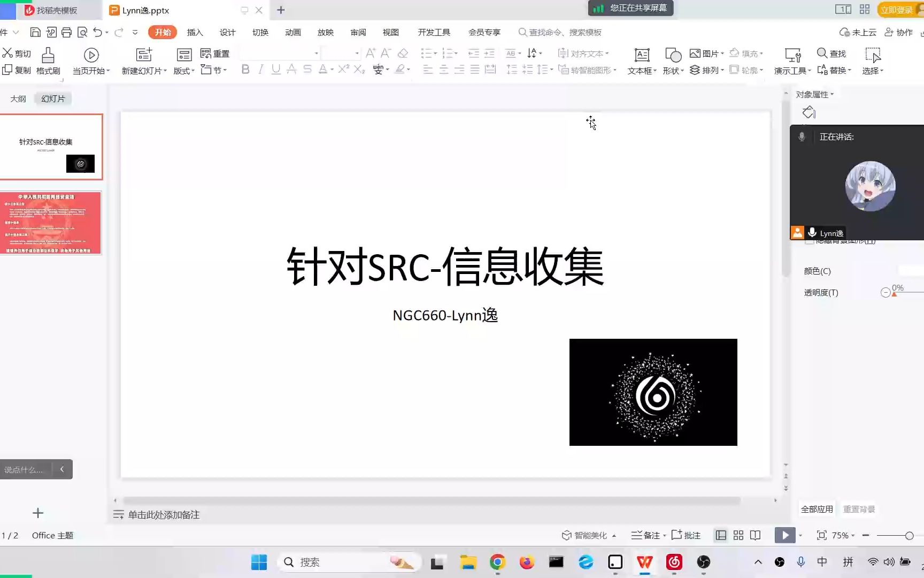
Task: Expand the Object Properties (对象属性) dropdown
Action: 815,94
